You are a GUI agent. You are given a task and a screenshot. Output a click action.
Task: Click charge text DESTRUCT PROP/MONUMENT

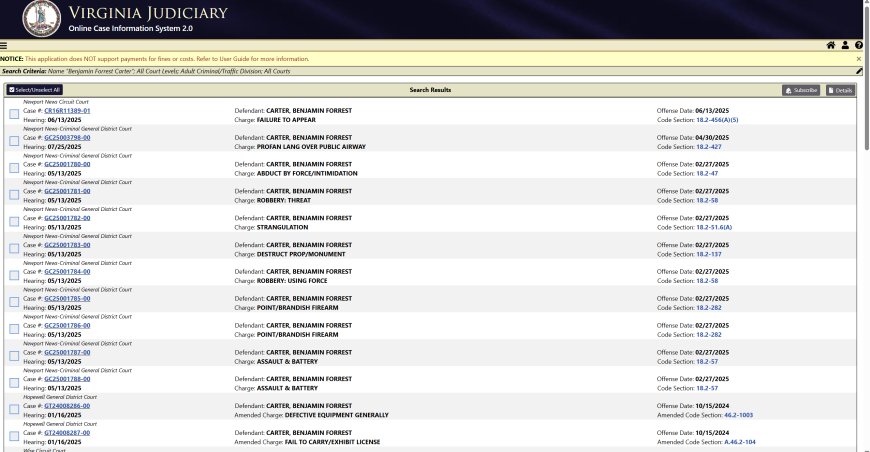[301, 254]
